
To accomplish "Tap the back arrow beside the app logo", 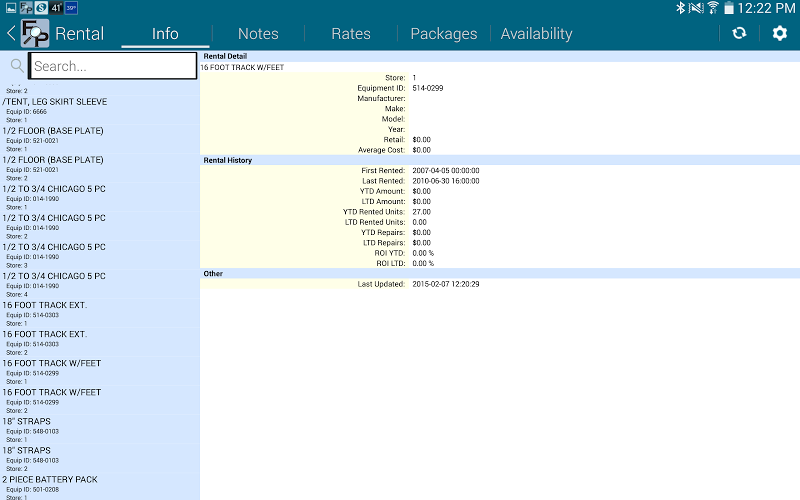I will pyautogui.click(x=11, y=34).
